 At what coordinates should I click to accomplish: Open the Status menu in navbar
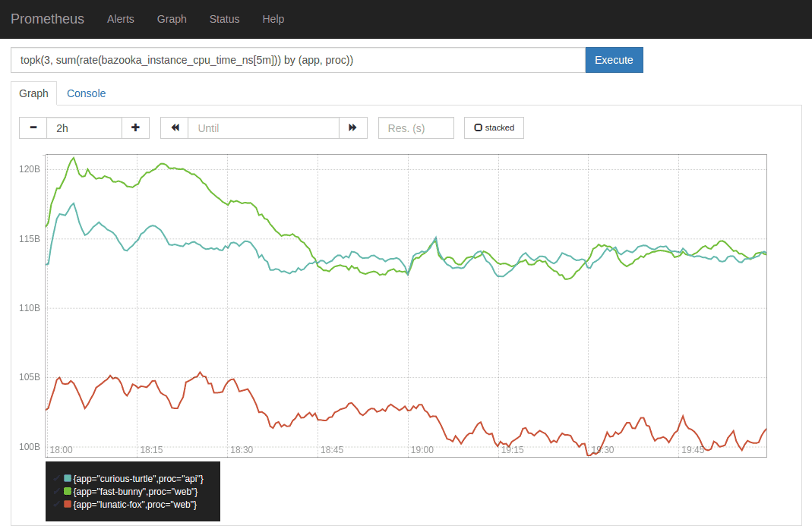point(224,19)
